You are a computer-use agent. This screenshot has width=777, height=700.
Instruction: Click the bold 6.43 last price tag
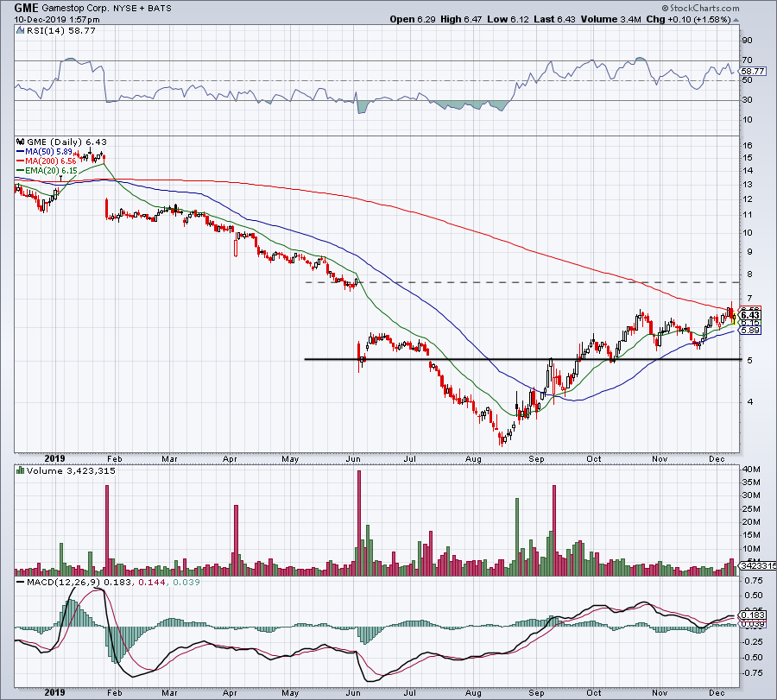(750, 315)
